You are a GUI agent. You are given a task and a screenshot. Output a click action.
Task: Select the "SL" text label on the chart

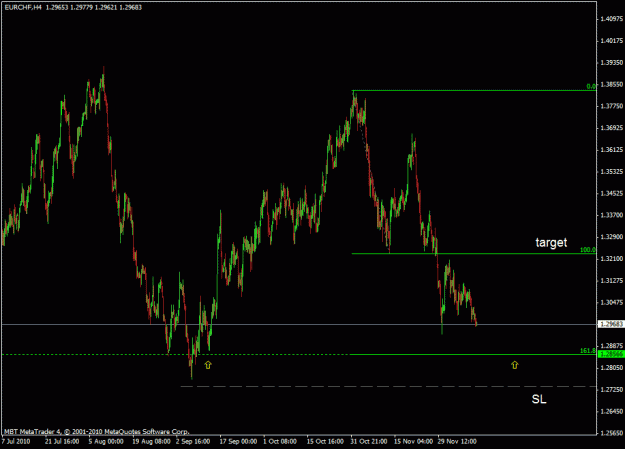(539, 399)
